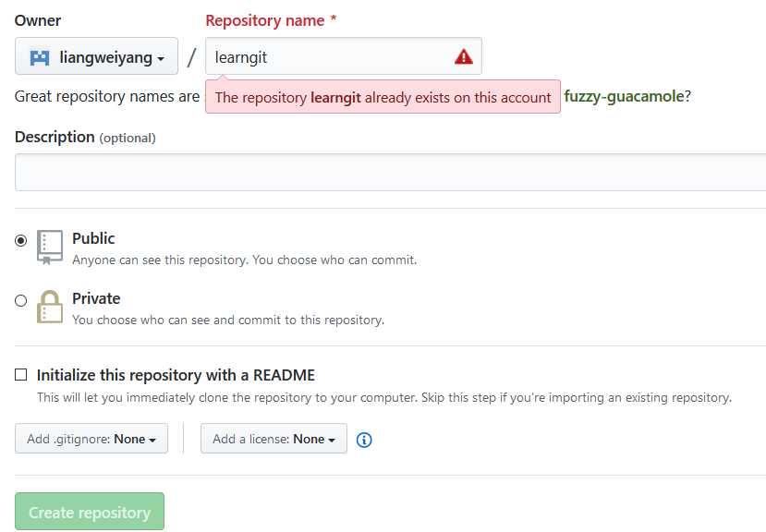This screenshot has height=532, width=766.
Task: Click the Repository name field label
Action: click(265, 20)
